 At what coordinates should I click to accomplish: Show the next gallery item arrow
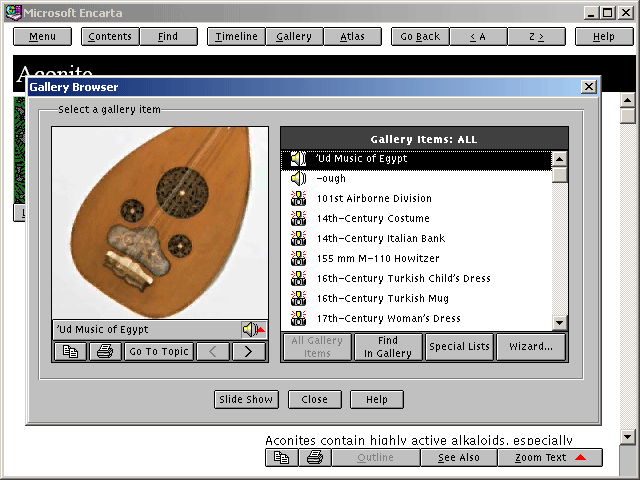point(249,351)
